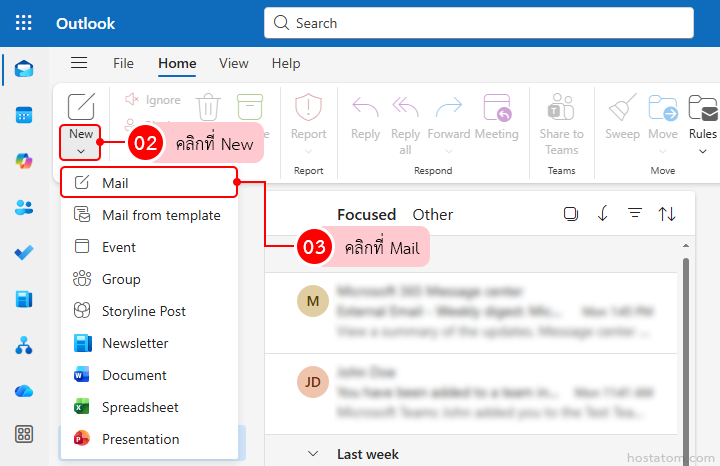Expand the Move dropdown chevron
The width and height of the screenshot is (720, 466).
pos(663,151)
